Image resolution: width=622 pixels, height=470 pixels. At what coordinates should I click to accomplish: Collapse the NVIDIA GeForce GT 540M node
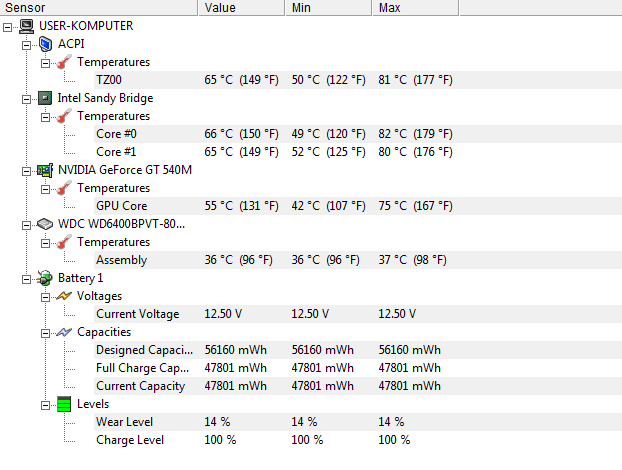[x=26, y=171]
